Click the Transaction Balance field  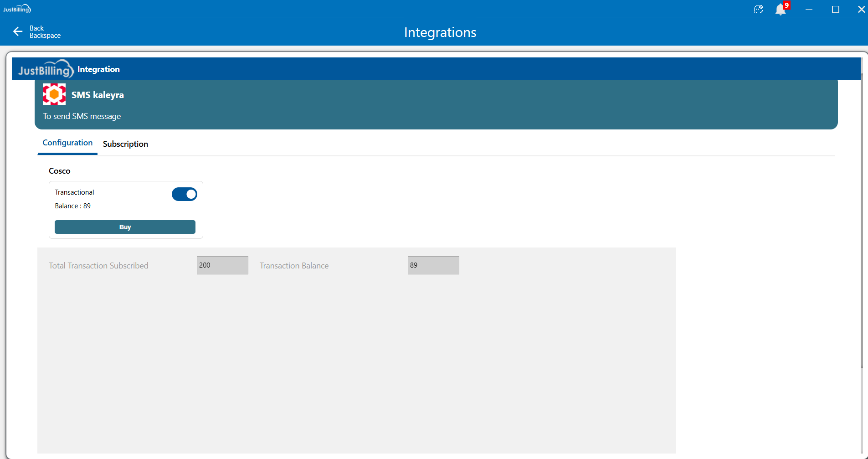(x=433, y=265)
